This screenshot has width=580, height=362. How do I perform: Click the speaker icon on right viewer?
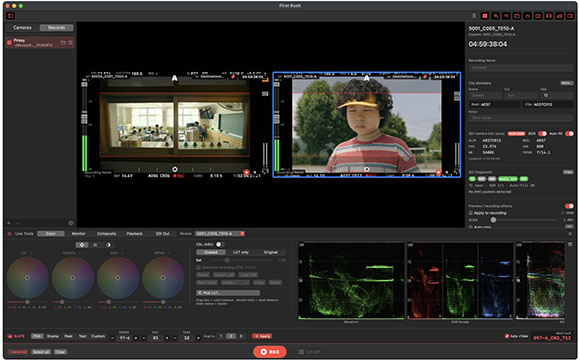pyautogui.click(x=447, y=172)
